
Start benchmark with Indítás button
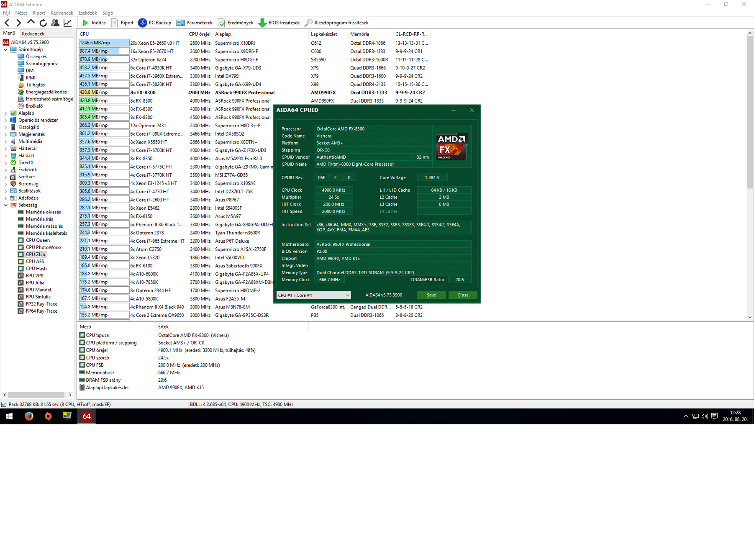click(x=94, y=23)
